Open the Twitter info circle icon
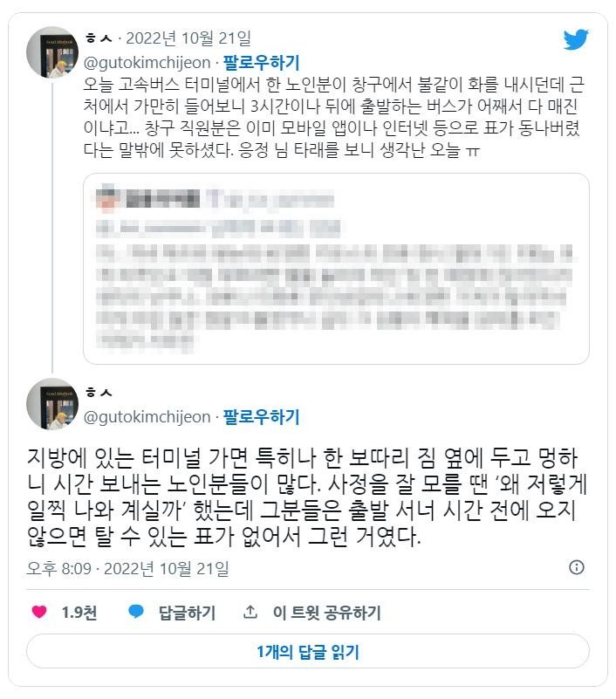Image resolution: width=616 pixels, height=699 pixels. tap(577, 567)
